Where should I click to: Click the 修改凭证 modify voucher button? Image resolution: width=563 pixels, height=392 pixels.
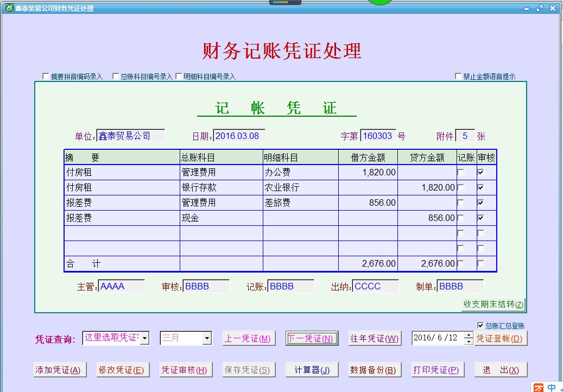pos(122,369)
